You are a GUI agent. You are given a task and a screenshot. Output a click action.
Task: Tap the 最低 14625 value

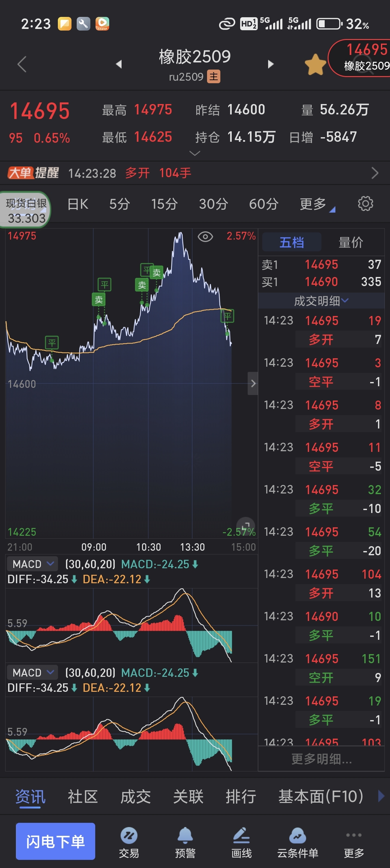pos(153,137)
